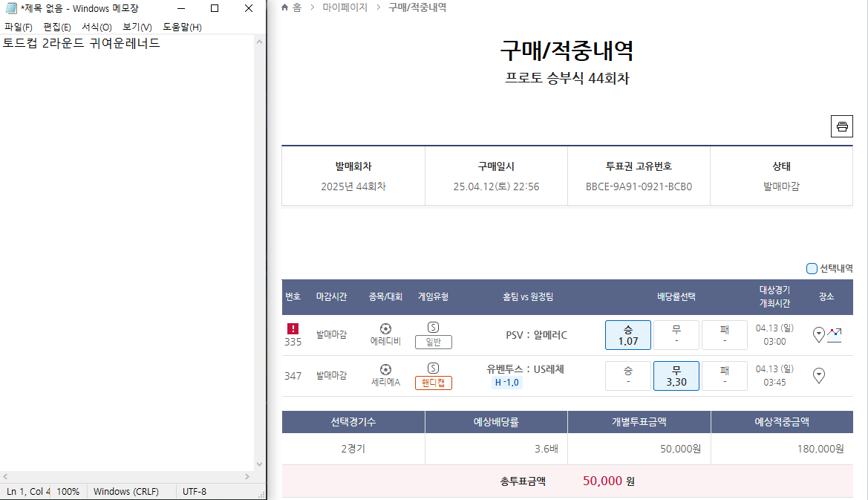Go to 마이페이지 breadcrumb link
Viewport: 868px width, 500px height.
pyautogui.click(x=345, y=7)
